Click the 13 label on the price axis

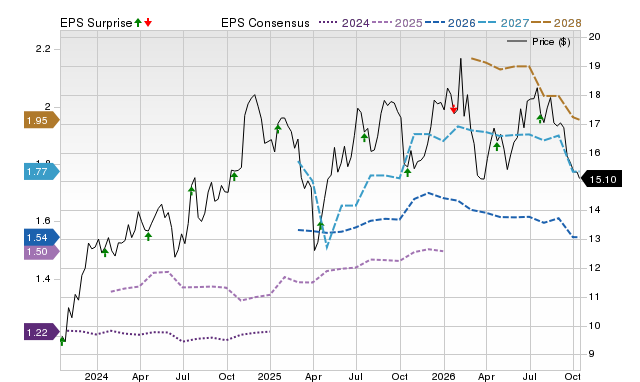point(594,239)
